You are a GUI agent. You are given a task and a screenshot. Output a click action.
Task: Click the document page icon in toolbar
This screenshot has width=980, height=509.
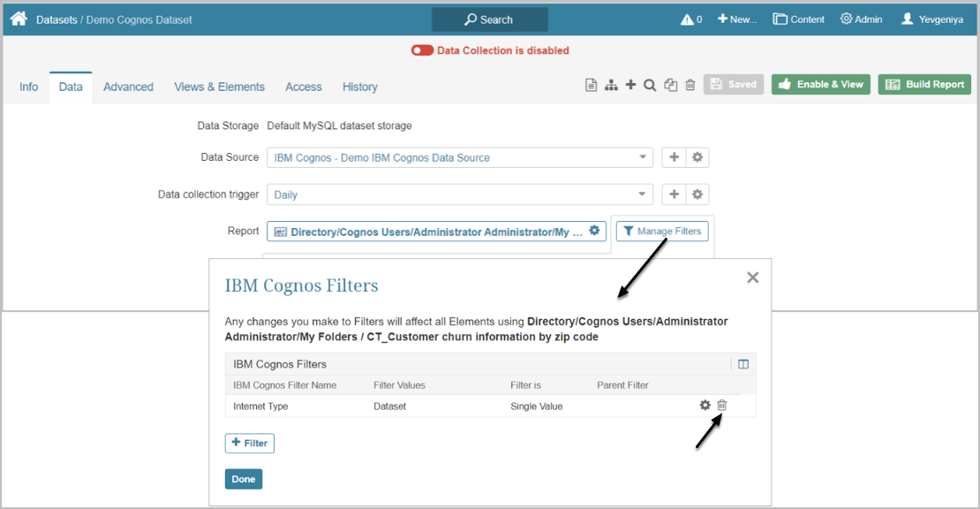click(x=591, y=85)
